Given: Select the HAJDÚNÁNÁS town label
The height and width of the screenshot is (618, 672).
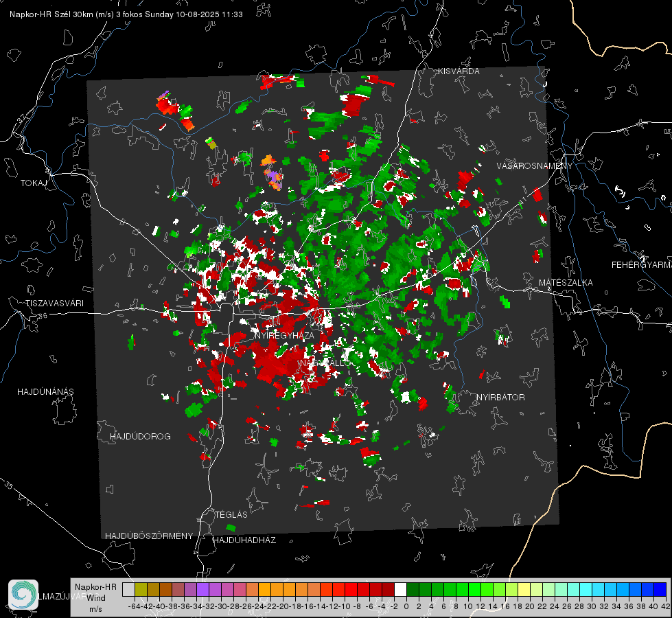Looking at the screenshot, I should [45, 391].
